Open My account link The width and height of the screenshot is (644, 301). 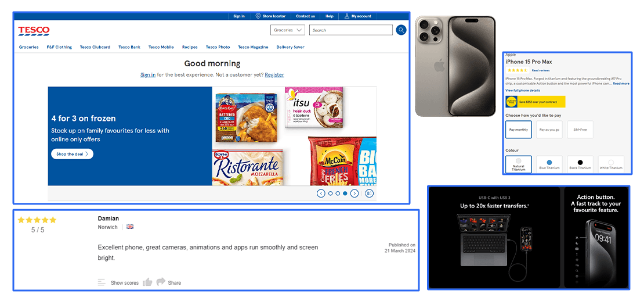pyautogui.click(x=361, y=16)
